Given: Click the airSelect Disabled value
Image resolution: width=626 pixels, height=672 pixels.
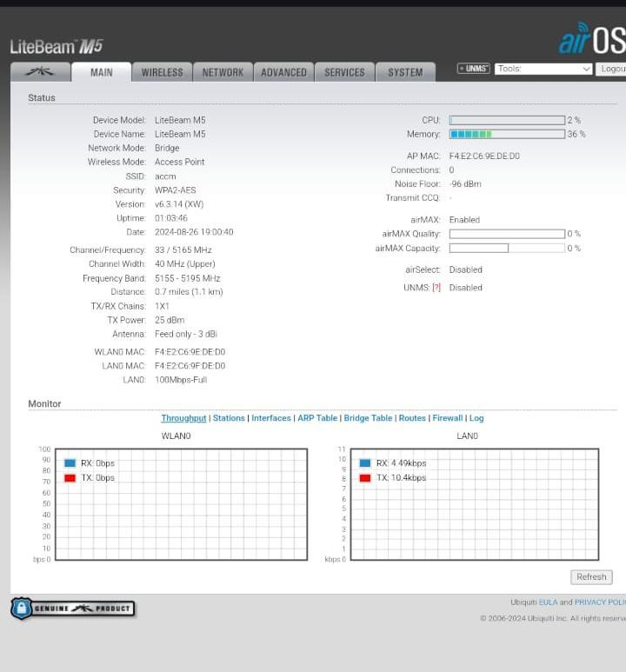Looking at the screenshot, I should pos(466,270).
